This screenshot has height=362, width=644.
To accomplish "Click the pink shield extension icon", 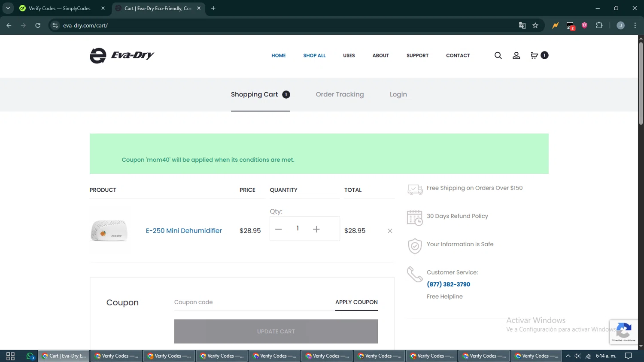I will [x=584, y=25].
